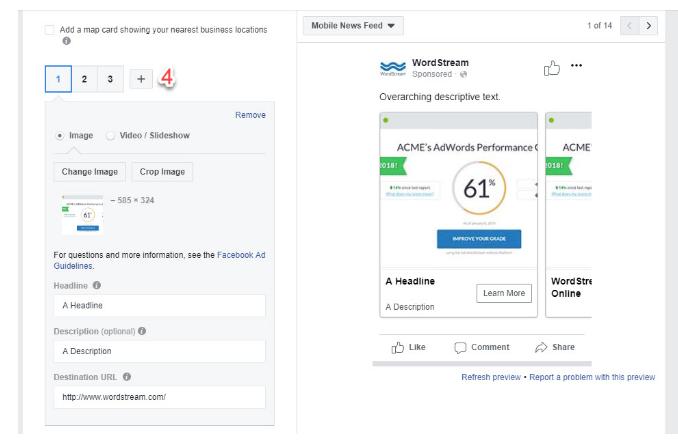Select the Video / Slideshow radio option
This screenshot has width=678, height=440.
(x=110, y=136)
